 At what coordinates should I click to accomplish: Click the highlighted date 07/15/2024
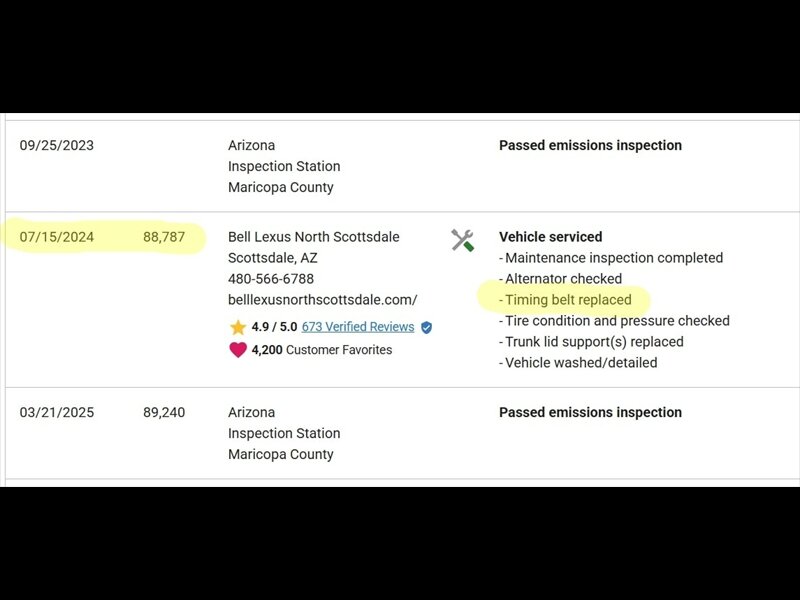(x=57, y=237)
